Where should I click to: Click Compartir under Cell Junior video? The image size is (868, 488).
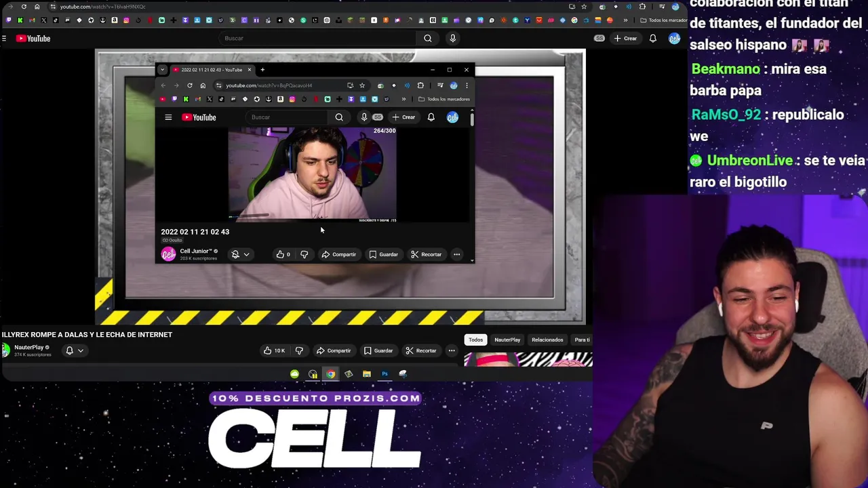coord(338,254)
